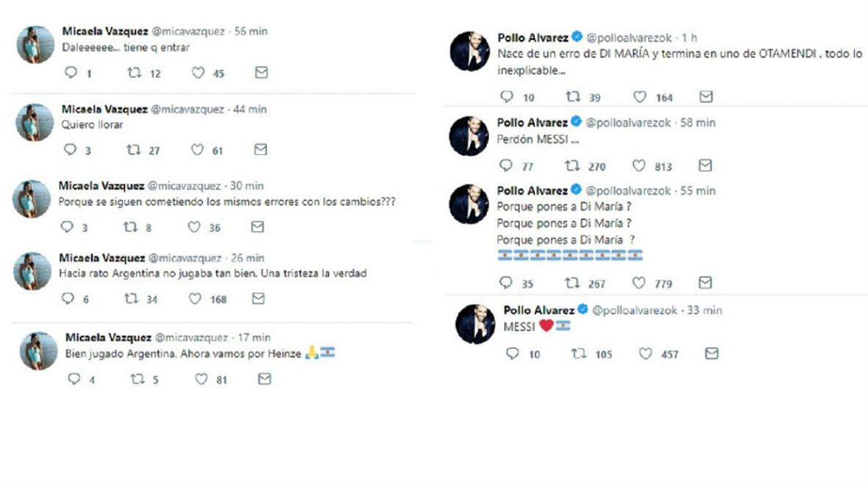Like the "mismos errores con los cambios" tweet
Image resolution: width=868 pixels, height=485 pixels.
[x=195, y=228]
